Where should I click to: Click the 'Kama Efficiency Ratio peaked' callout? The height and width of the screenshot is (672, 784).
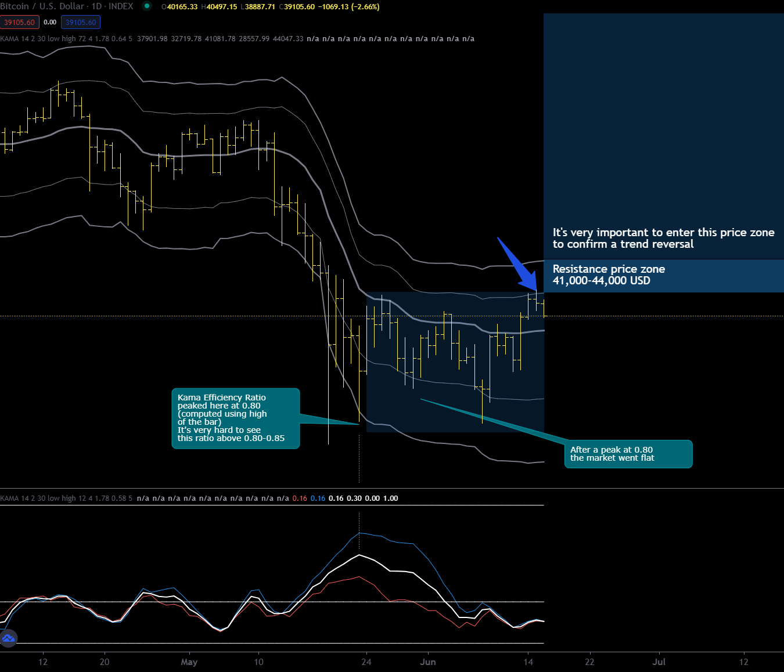235,418
